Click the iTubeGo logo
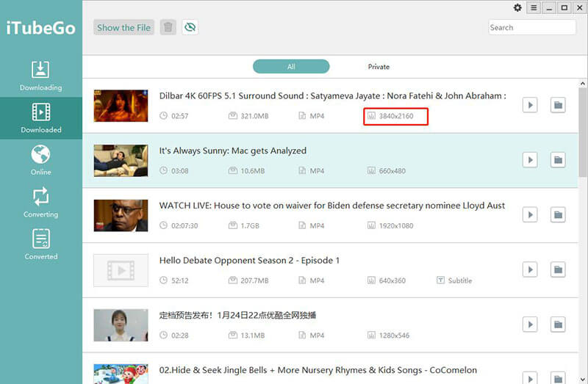This screenshot has width=588, height=384. 41,28
